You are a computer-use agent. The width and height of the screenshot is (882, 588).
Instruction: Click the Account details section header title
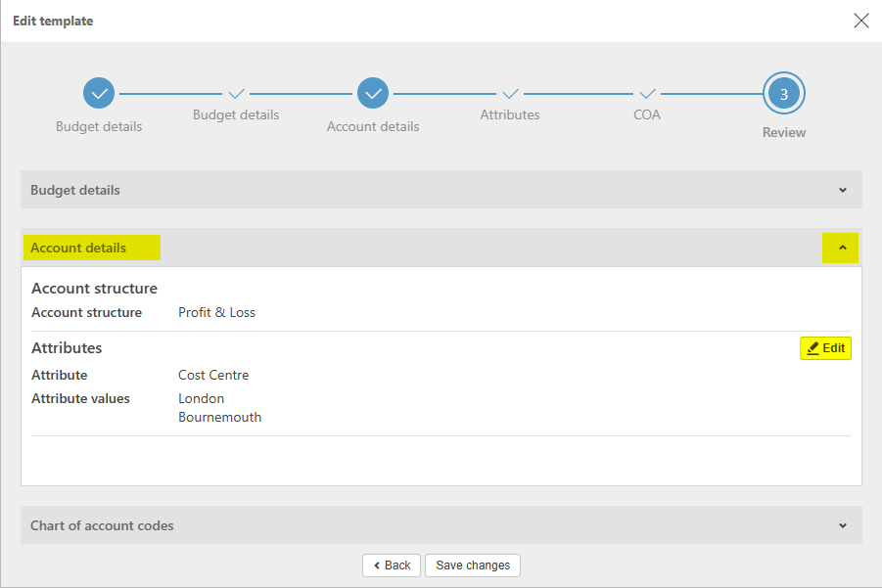pyautogui.click(x=78, y=249)
